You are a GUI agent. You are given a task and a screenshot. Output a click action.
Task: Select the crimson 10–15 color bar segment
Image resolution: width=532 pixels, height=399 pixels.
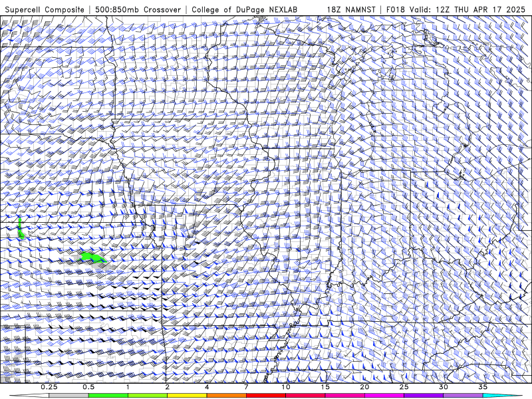click(x=305, y=396)
